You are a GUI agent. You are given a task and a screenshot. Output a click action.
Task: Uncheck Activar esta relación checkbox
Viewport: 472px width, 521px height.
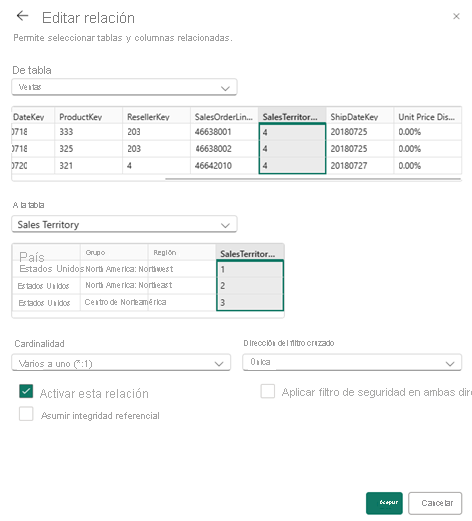[26, 391]
